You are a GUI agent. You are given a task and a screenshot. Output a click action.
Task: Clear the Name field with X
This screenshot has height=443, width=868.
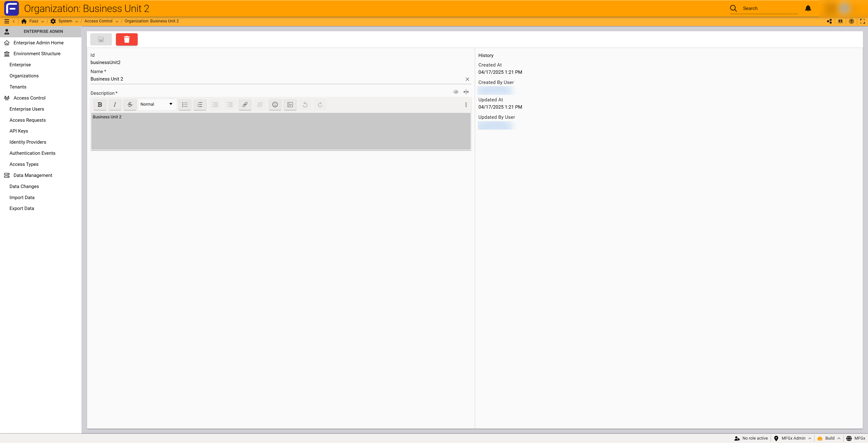click(467, 79)
